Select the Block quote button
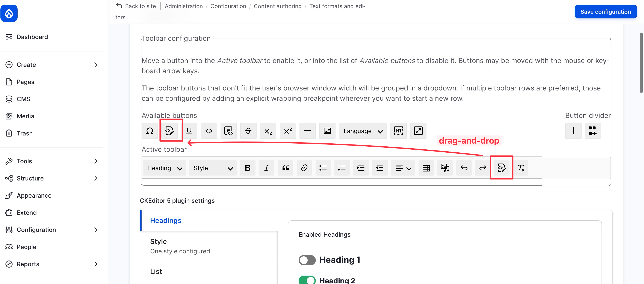 pyautogui.click(x=285, y=168)
